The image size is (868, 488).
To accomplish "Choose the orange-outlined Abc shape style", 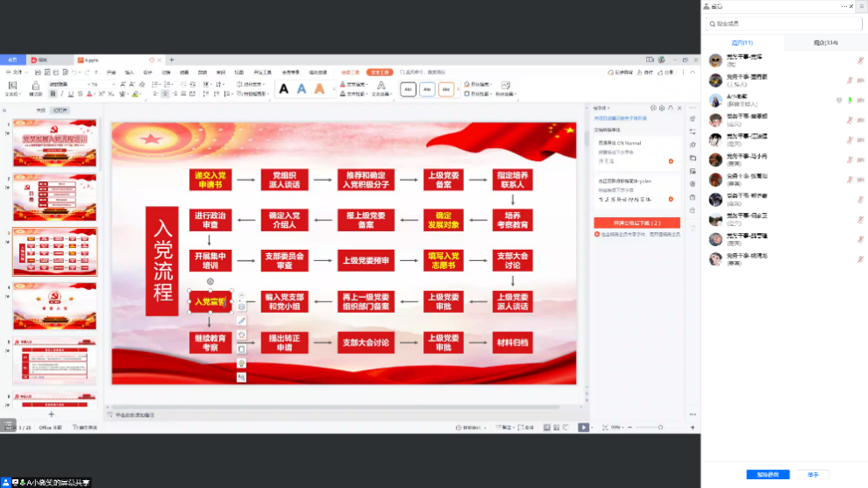I will pyautogui.click(x=446, y=89).
